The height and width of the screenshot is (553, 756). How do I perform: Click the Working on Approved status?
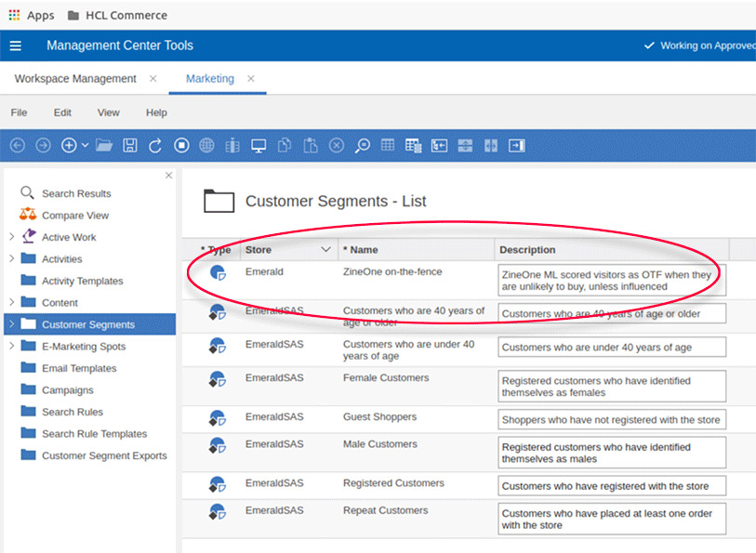tap(699, 46)
